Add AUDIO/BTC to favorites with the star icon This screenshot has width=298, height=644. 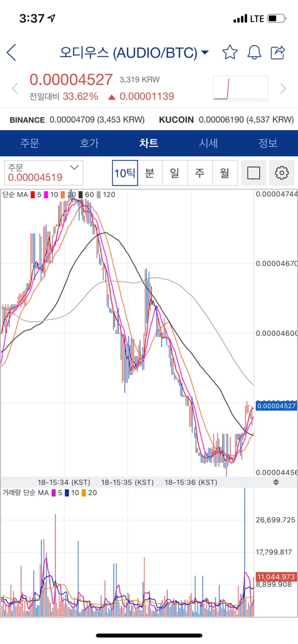[x=230, y=52]
